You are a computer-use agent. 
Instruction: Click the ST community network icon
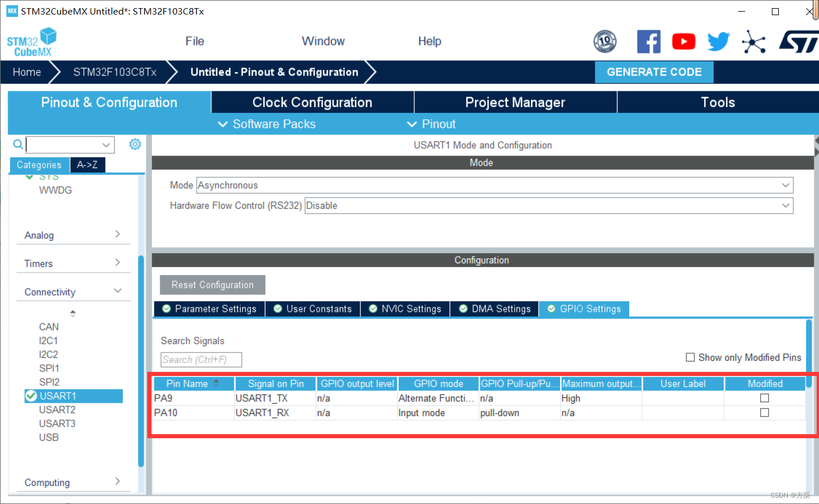tap(753, 41)
